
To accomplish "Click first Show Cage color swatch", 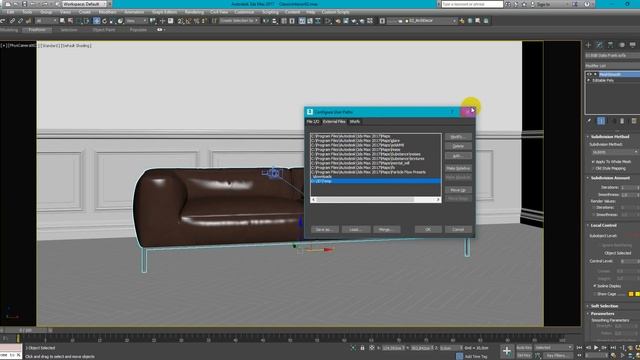I will click(631, 294).
